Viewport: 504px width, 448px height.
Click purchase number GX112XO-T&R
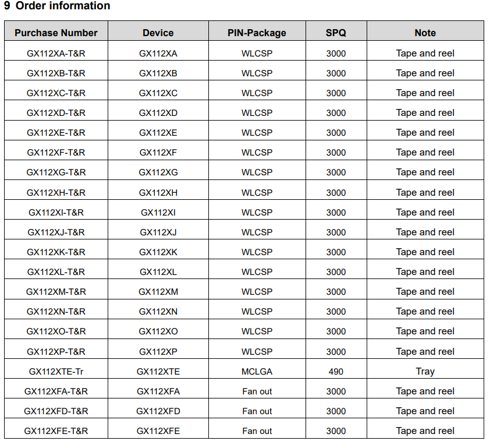click(56, 331)
